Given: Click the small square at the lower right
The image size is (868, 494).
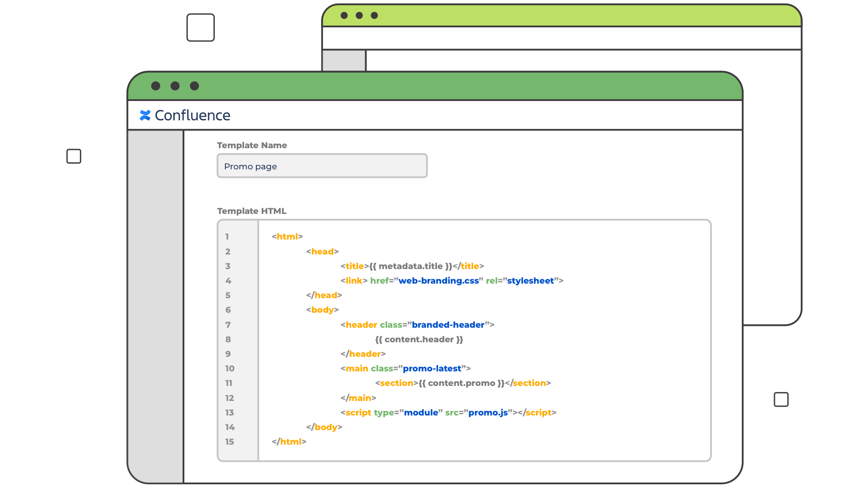Looking at the screenshot, I should [x=781, y=400].
